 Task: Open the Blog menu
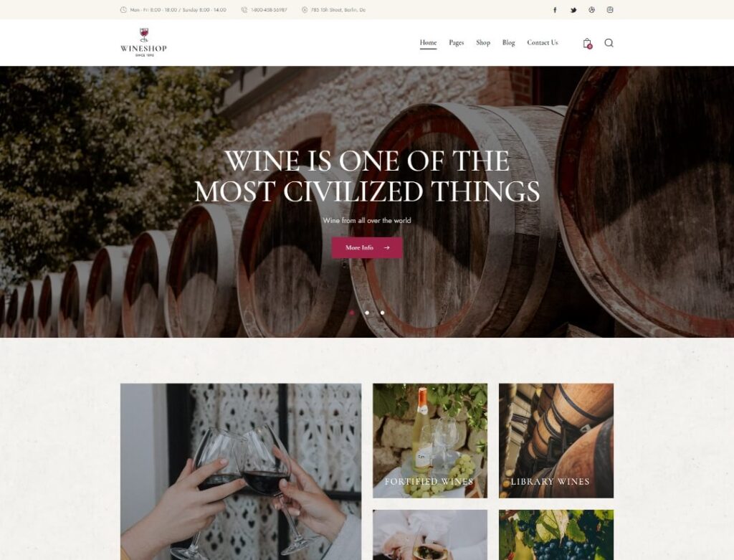tap(508, 42)
